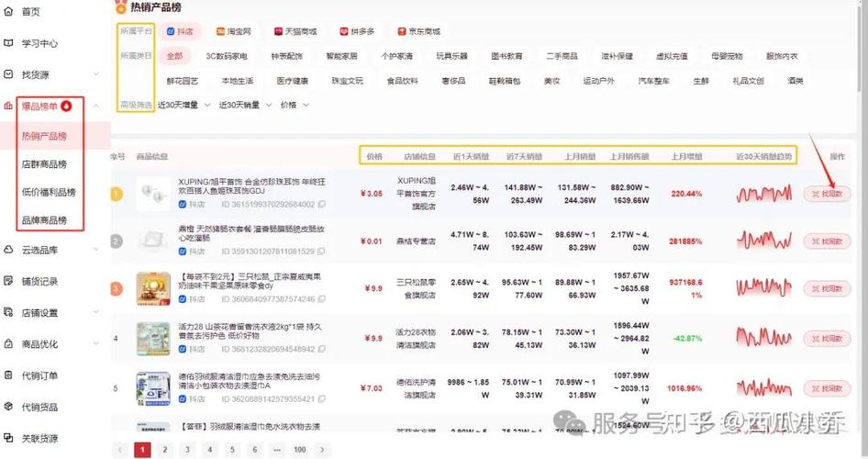The image size is (868, 459).
Task: Expand 找货源 sidebar submenu chevron
Action: pyautogui.click(x=95, y=74)
